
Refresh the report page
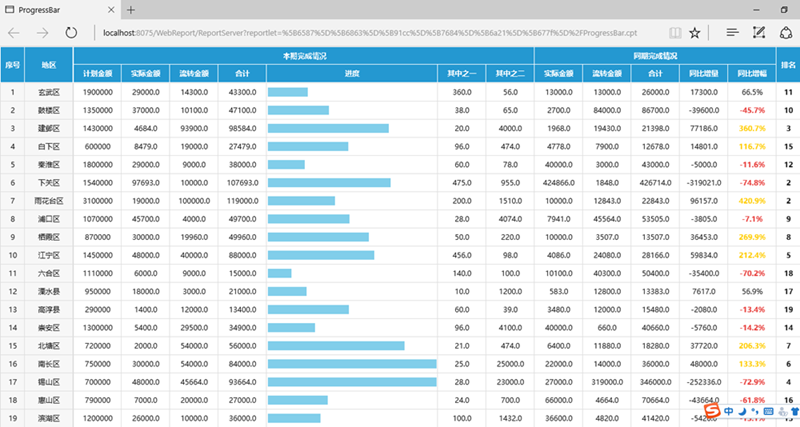(71, 32)
